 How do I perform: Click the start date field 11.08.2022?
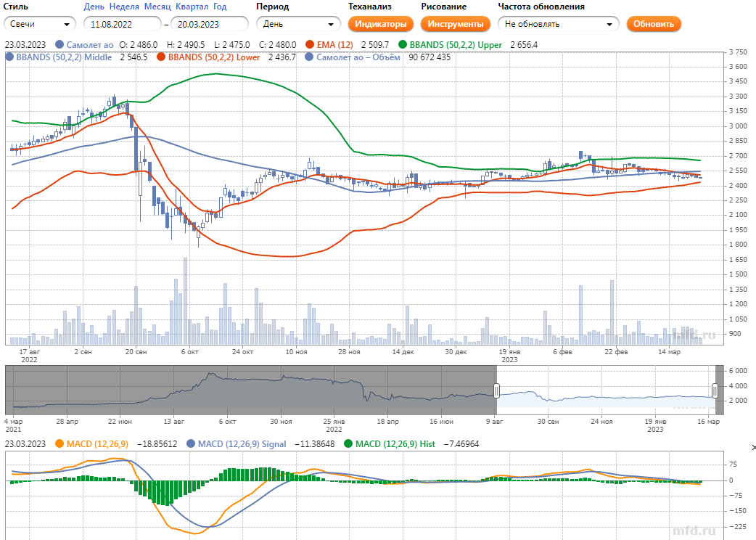coord(122,24)
